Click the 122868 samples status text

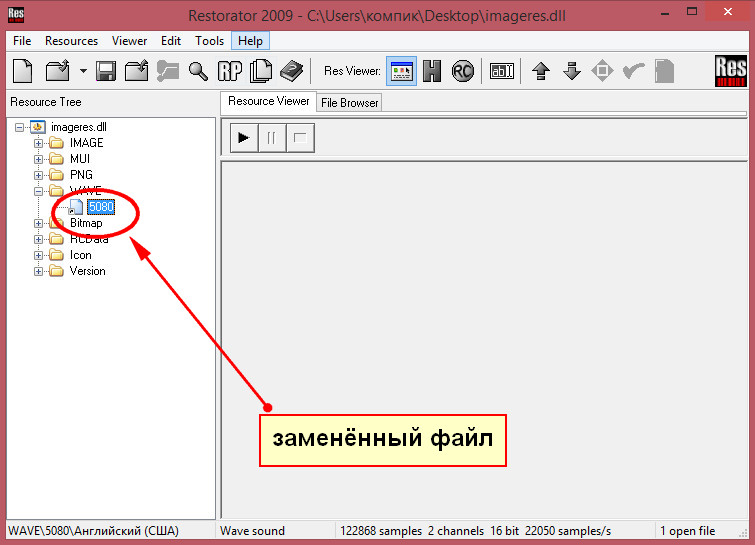381,531
